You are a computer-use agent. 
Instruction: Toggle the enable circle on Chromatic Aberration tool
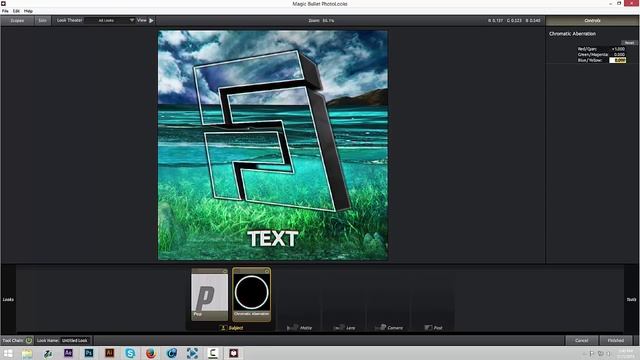[267, 271]
